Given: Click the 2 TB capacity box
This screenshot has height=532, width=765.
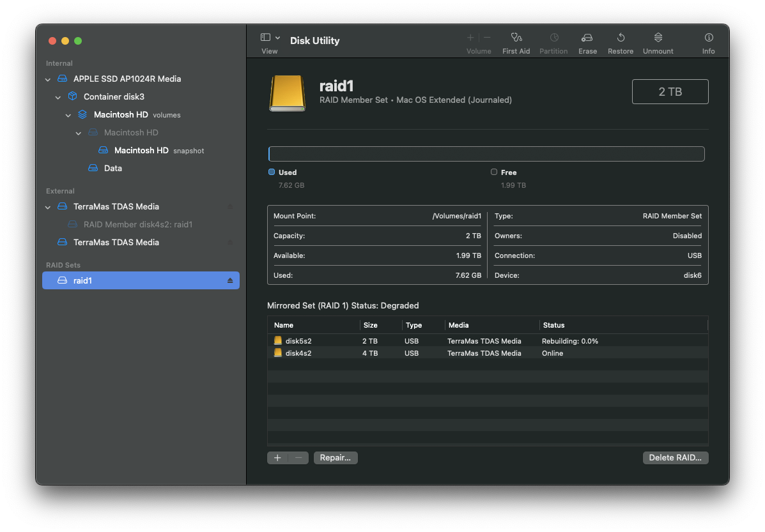Looking at the screenshot, I should tap(670, 92).
